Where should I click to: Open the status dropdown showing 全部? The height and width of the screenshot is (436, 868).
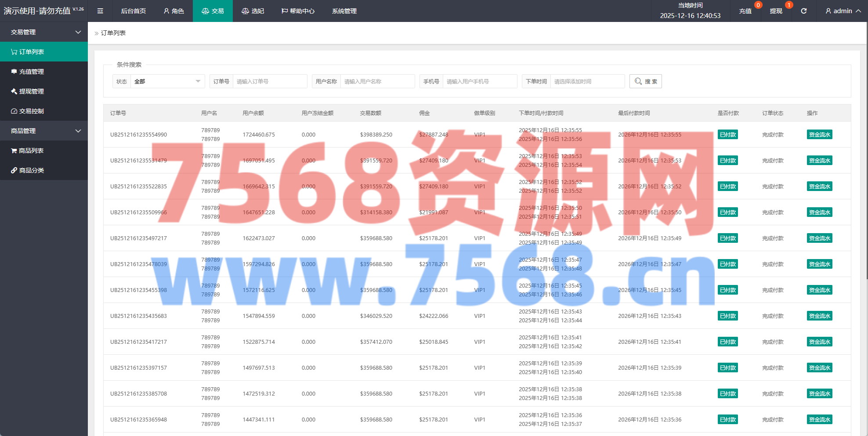click(x=167, y=81)
